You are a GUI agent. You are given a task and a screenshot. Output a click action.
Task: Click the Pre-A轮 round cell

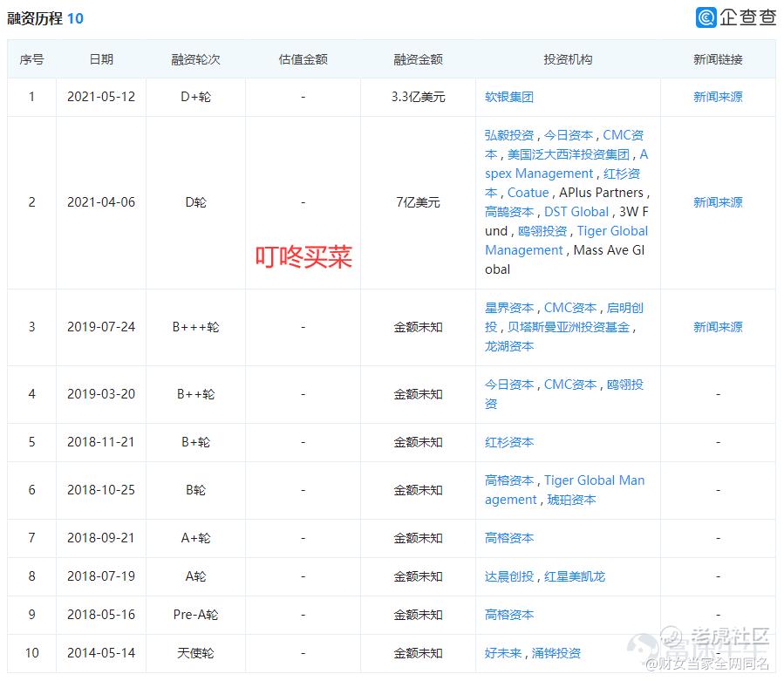coord(195,615)
